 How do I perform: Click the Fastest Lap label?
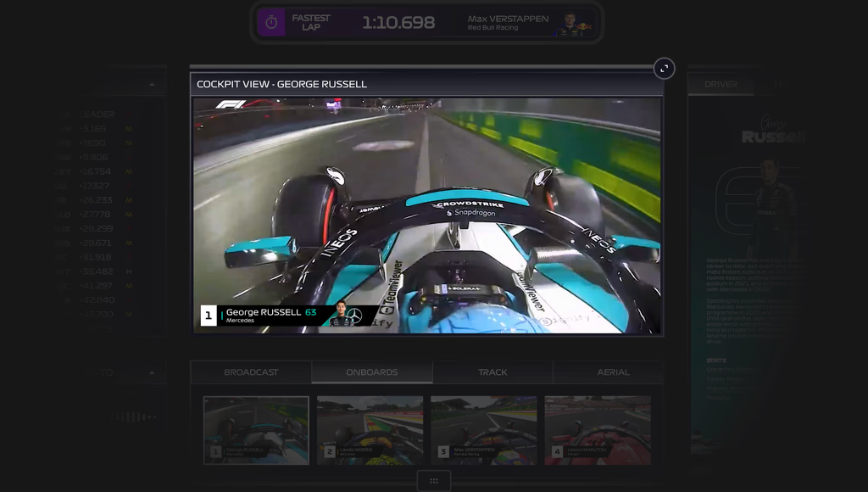click(x=311, y=23)
